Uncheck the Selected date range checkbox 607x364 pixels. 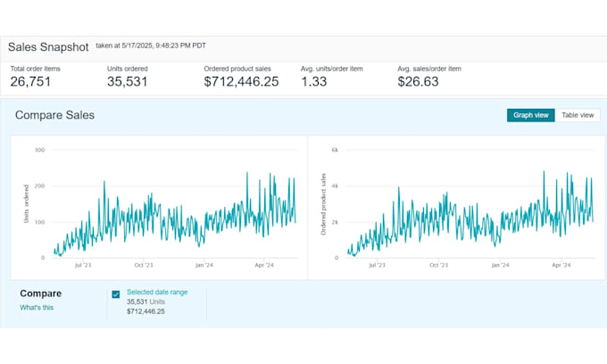pos(116,294)
